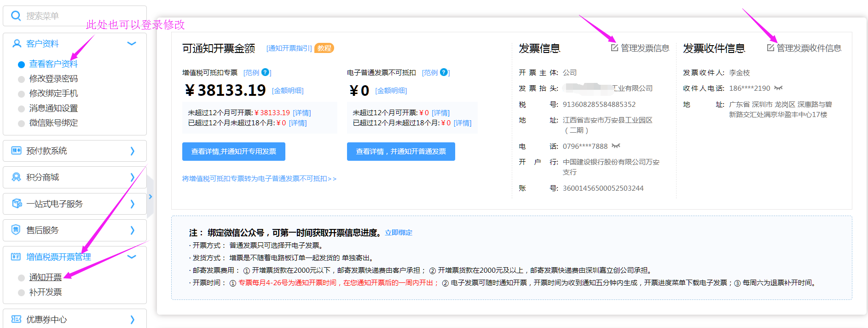The width and height of the screenshot is (868, 328).
Task: Click the orange 教程 badge
Action: click(x=324, y=48)
